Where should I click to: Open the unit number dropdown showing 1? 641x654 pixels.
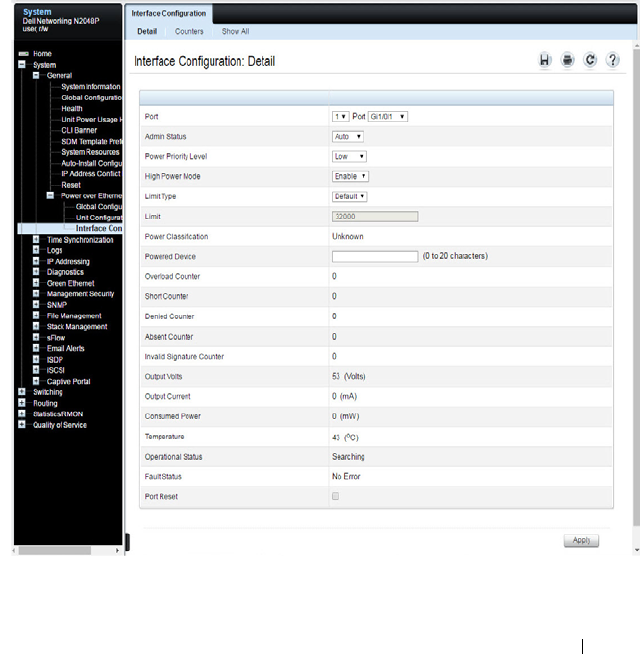point(341,117)
